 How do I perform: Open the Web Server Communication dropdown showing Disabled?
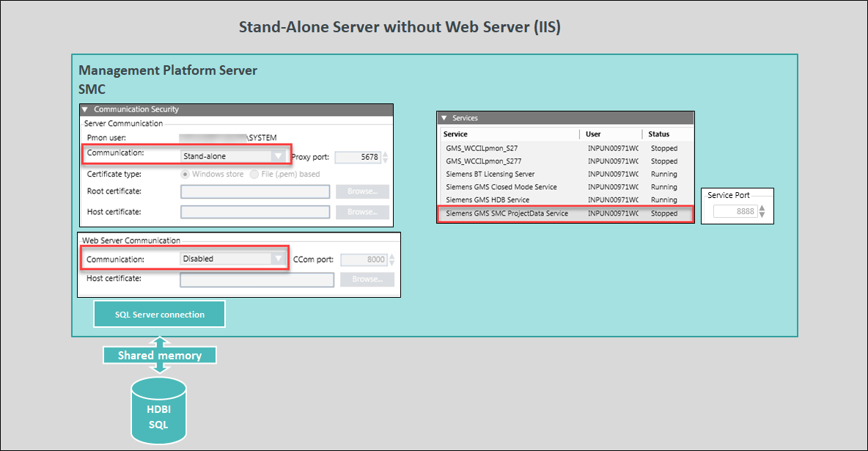pos(279,259)
